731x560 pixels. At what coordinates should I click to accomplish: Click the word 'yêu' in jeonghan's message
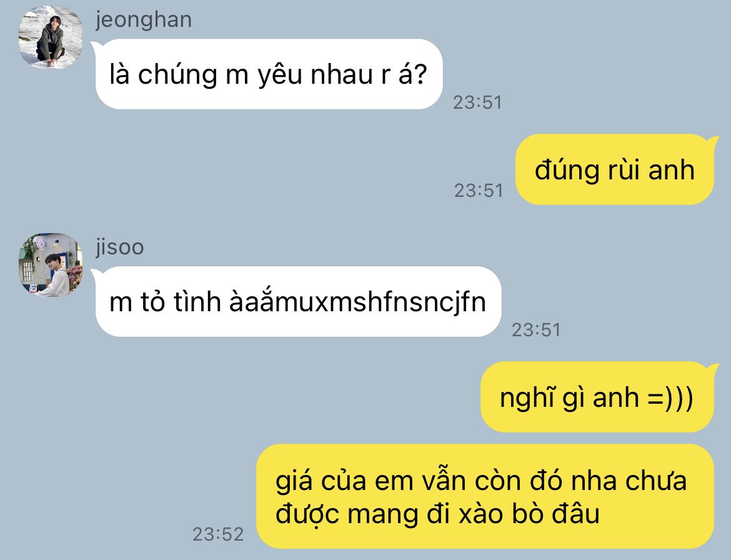[280, 75]
